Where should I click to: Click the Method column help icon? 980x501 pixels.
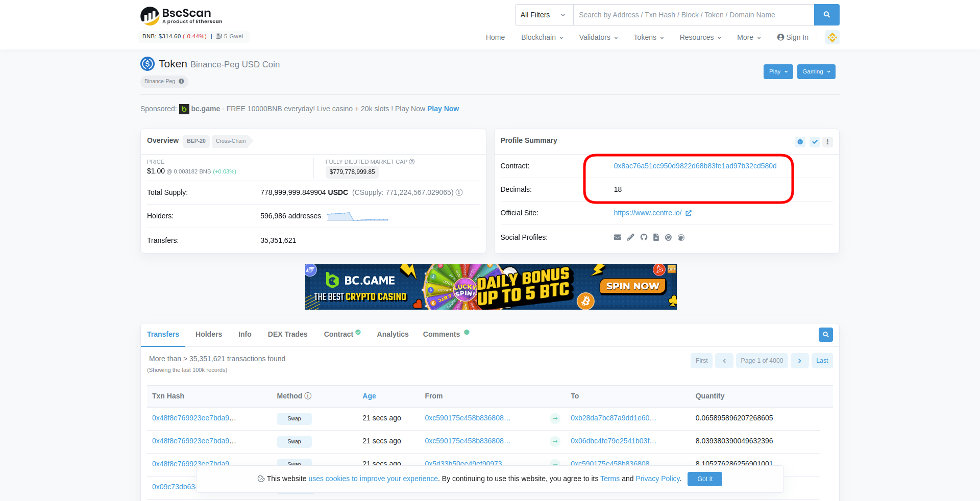308,396
